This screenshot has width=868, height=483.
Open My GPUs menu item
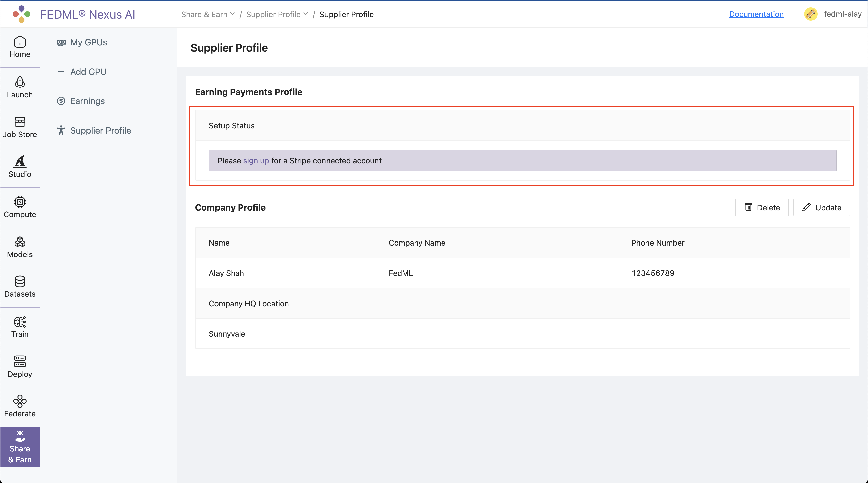pos(89,42)
